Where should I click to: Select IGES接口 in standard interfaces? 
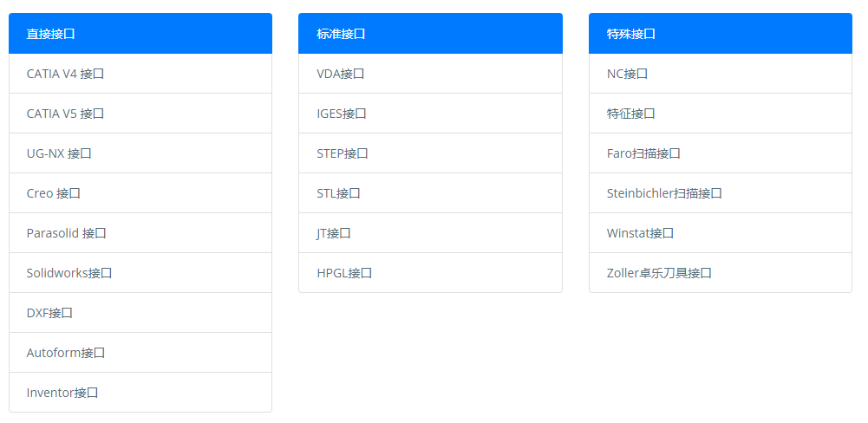430,114
